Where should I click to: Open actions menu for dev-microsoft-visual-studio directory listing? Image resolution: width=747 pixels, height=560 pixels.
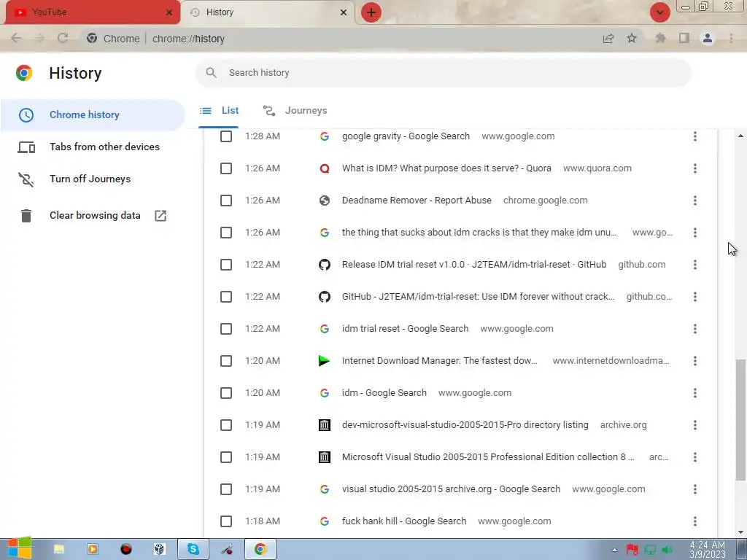click(x=695, y=425)
